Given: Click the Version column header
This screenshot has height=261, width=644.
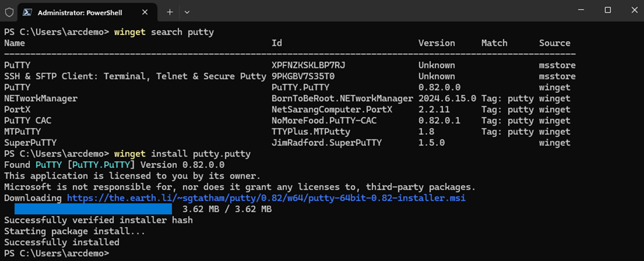Looking at the screenshot, I should (437, 43).
